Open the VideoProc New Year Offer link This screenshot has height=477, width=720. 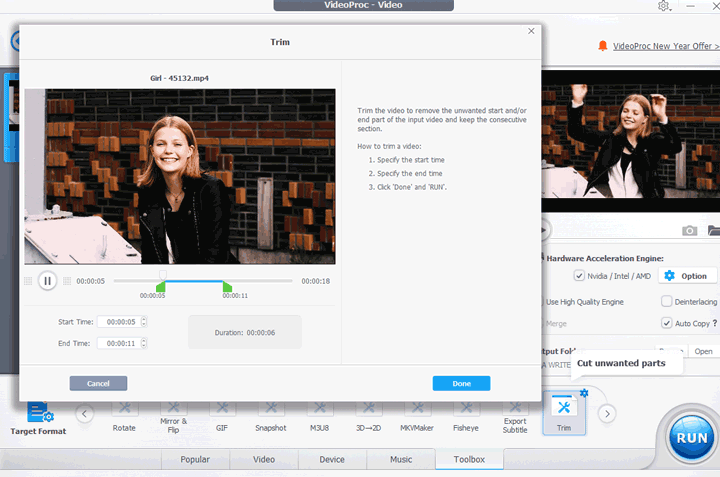[664, 46]
